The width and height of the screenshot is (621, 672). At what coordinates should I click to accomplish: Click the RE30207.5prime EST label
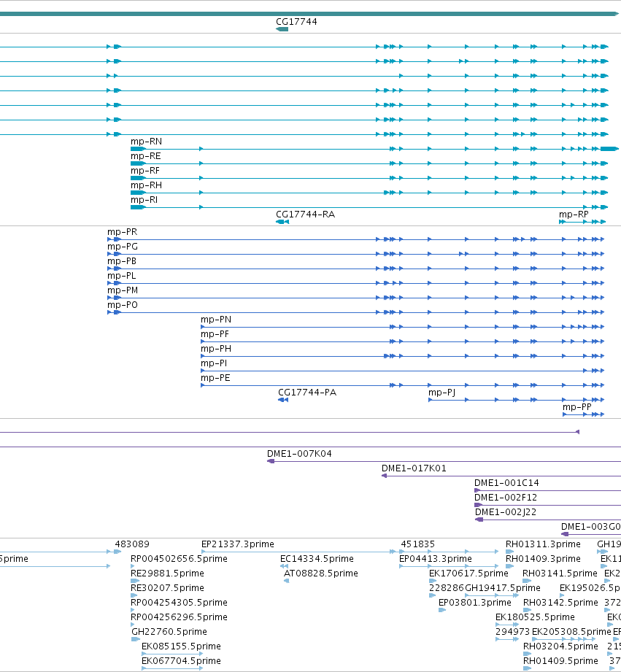click(167, 587)
